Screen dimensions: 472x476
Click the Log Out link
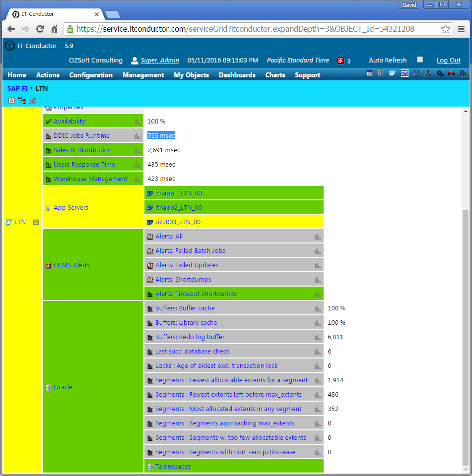pos(449,60)
